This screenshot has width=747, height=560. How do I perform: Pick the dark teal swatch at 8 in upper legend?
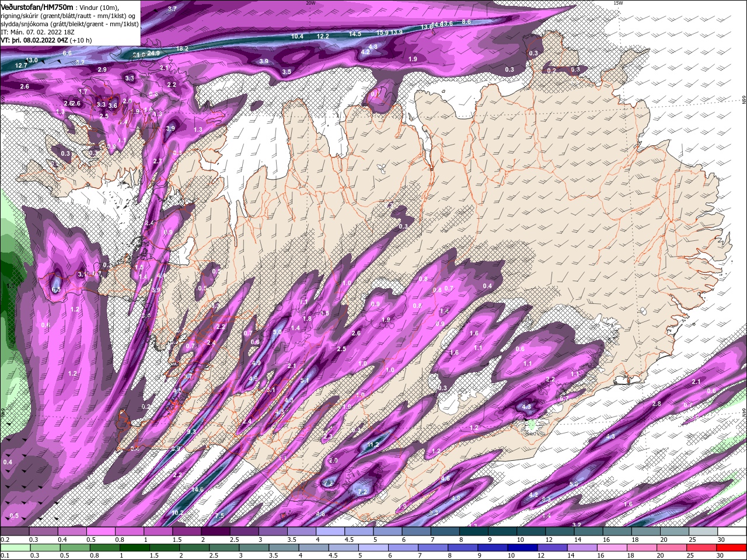click(x=474, y=532)
